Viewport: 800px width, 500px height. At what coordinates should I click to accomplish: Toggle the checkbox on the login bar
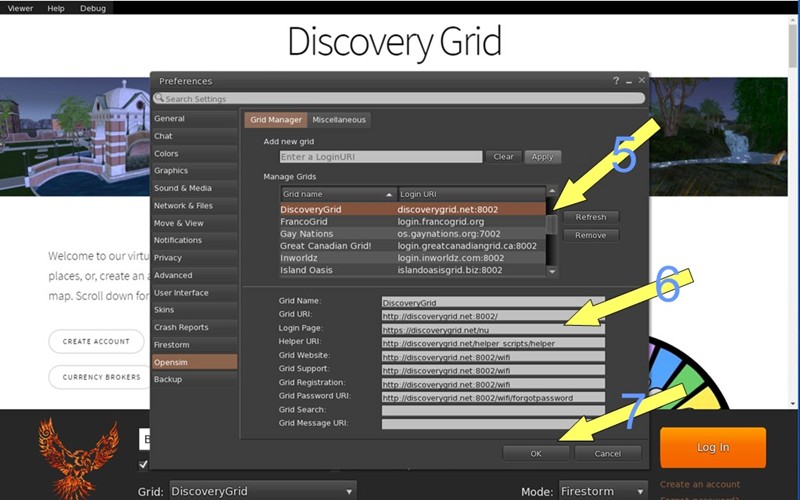tap(143, 464)
